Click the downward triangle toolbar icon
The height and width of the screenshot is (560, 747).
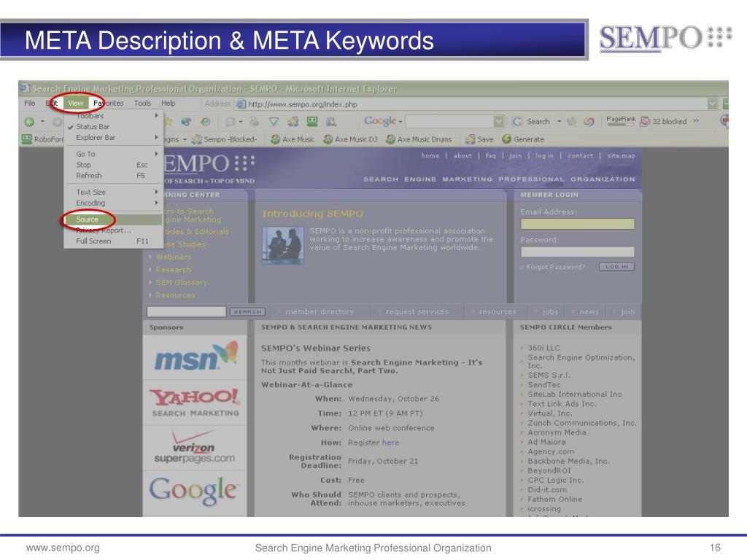pyautogui.click(x=274, y=122)
